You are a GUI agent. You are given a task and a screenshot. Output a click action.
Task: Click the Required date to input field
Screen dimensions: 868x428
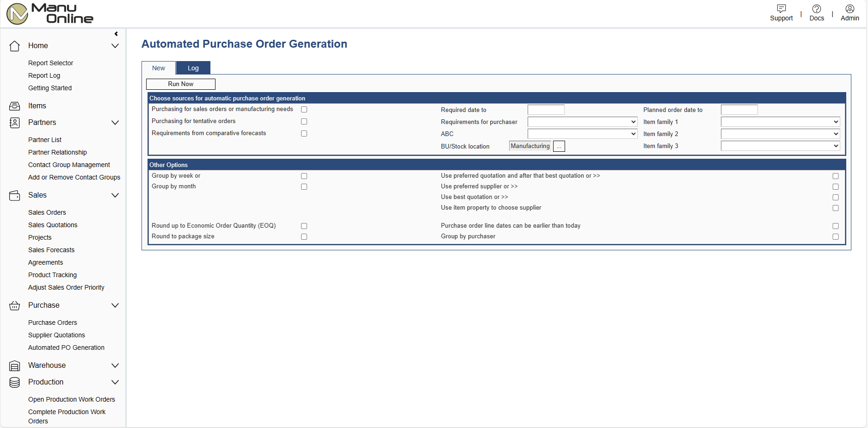click(x=546, y=110)
